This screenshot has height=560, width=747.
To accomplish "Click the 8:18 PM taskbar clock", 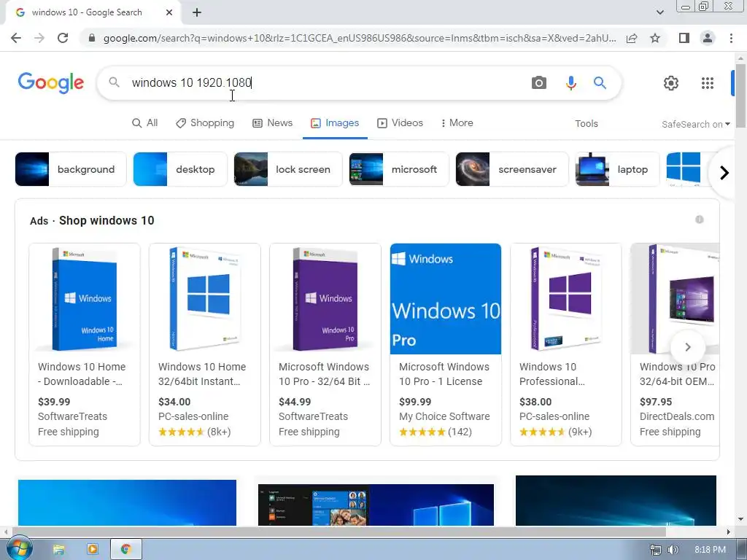I will [x=710, y=550].
